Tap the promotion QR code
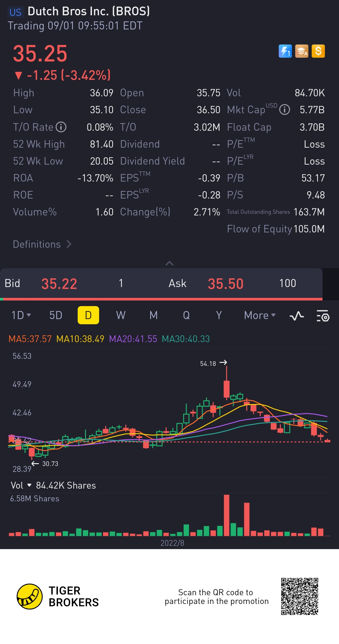 299,596
